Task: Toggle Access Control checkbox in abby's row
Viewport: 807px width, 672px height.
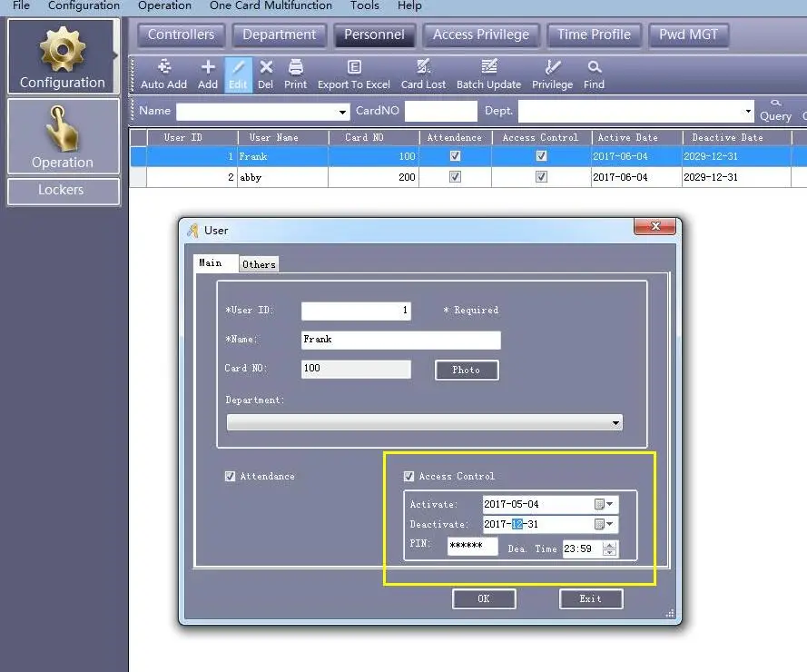Action: coord(541,176)
